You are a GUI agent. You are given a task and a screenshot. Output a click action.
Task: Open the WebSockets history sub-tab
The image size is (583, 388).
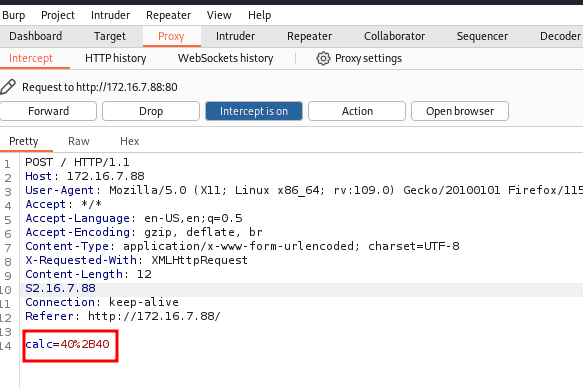[225, 59]
